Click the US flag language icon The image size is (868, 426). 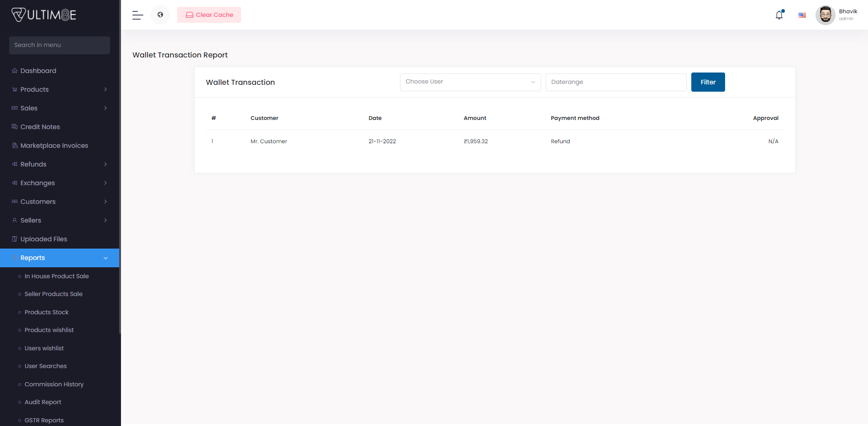(802, 15)
